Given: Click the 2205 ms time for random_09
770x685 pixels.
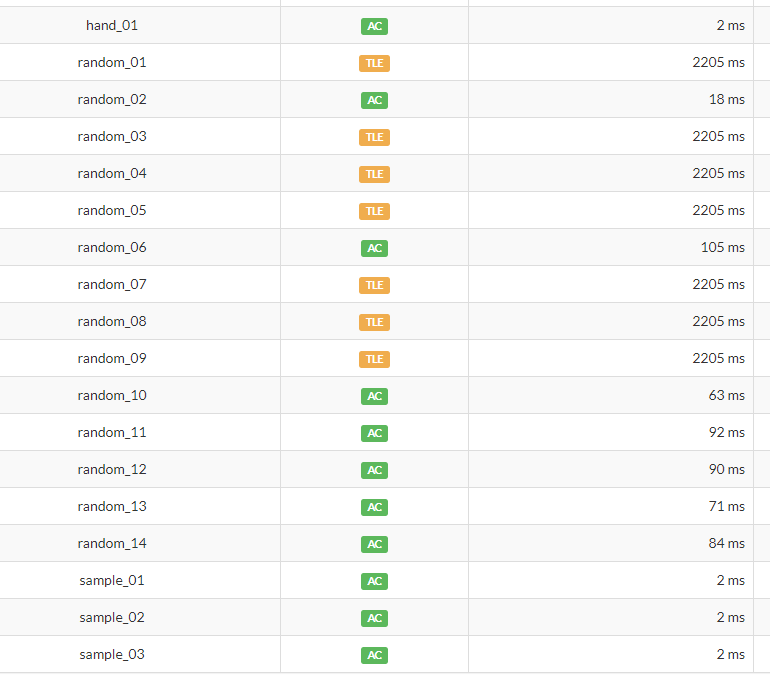Looking at the screenshot, I should pyautogui.click(x=718, y=358).
